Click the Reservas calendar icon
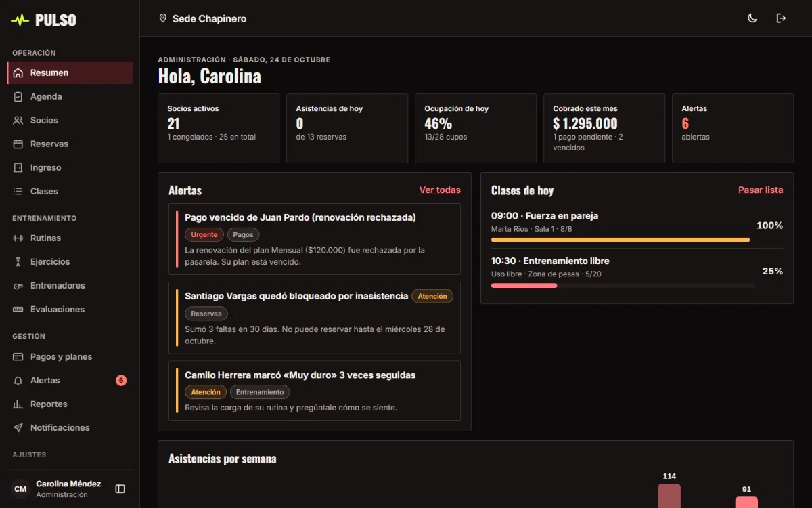Viewport: 812px width, 508px height. pyautogui.click(x=18, y=144)
